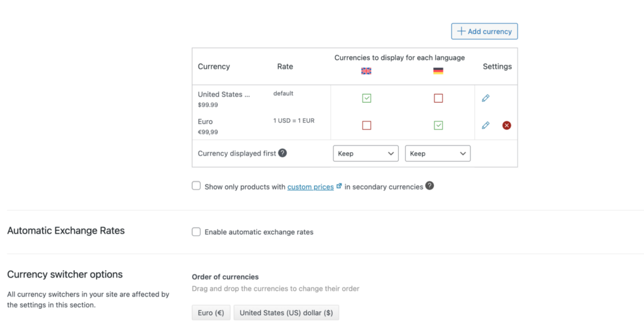The image size is (644, 328).
Task: Click the edit pencil for Euro
Action: pyautogui.click(x=486, y=125)
